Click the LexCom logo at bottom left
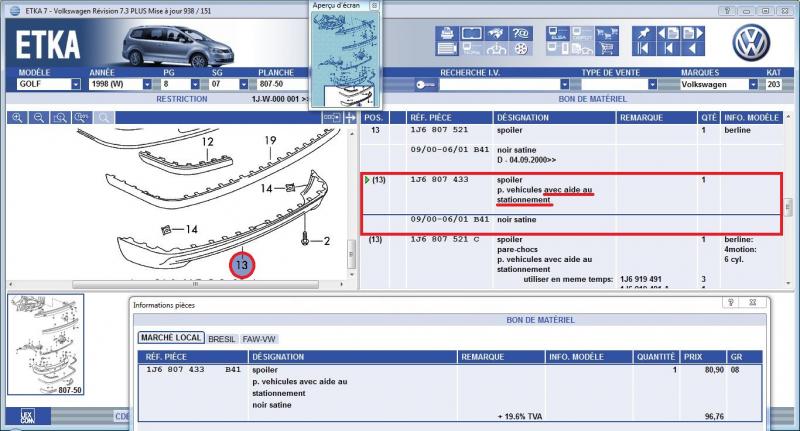The width and height of the screenshot is (800, 431). click(28, 417)
